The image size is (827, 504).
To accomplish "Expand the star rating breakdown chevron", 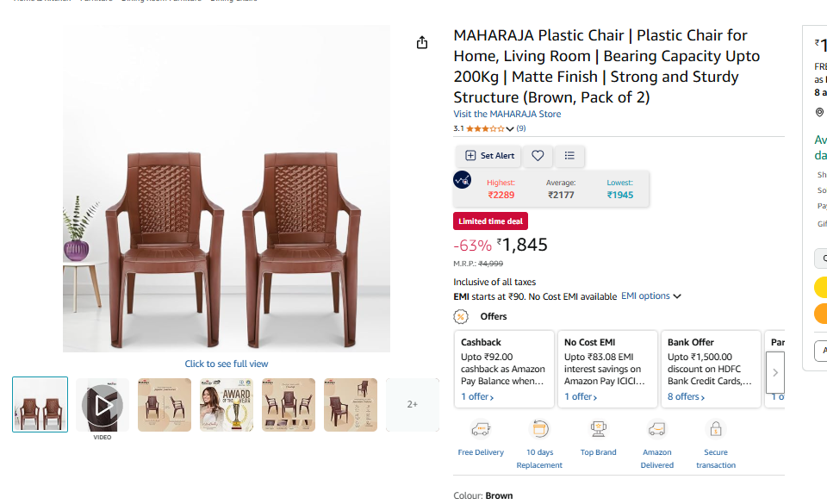I will (x=510, y=129).
